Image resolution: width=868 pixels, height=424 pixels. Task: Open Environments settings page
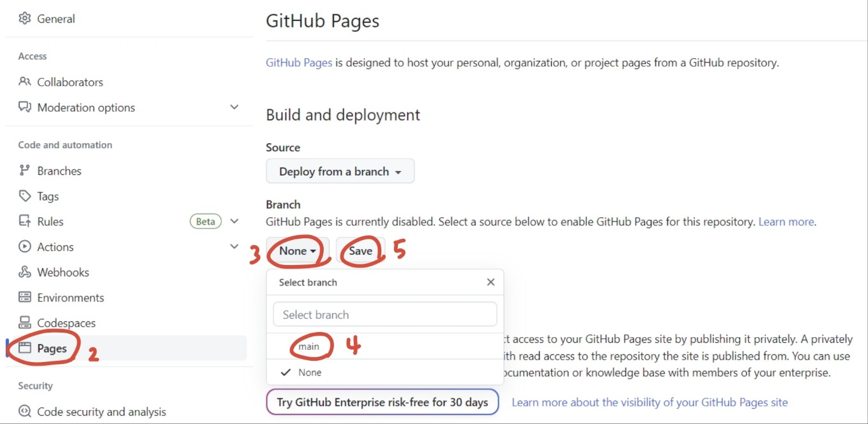(x=70, y=298)
